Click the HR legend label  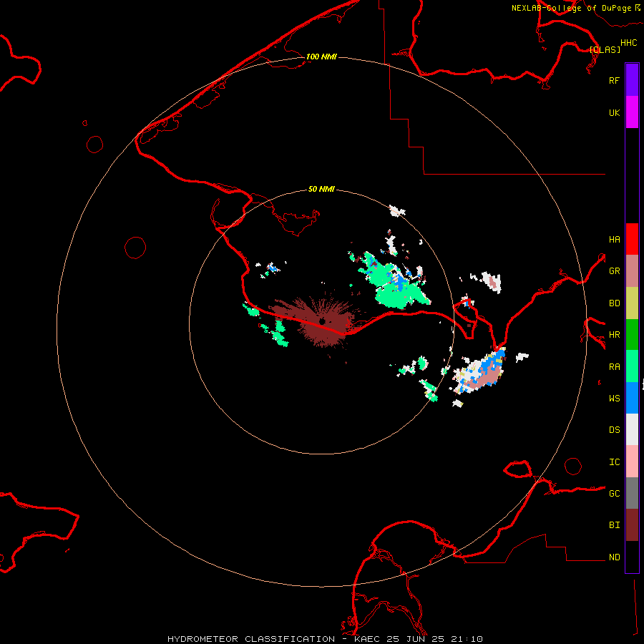coord(614,335)
